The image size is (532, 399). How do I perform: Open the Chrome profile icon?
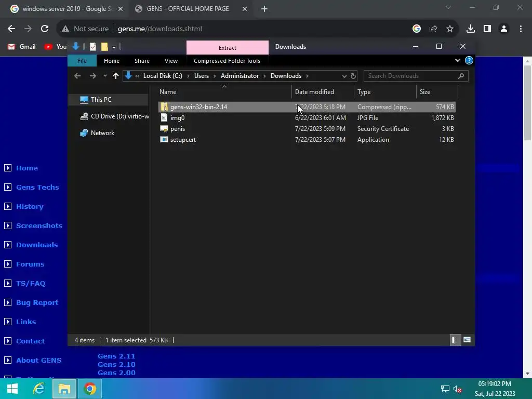click(504, 29)
